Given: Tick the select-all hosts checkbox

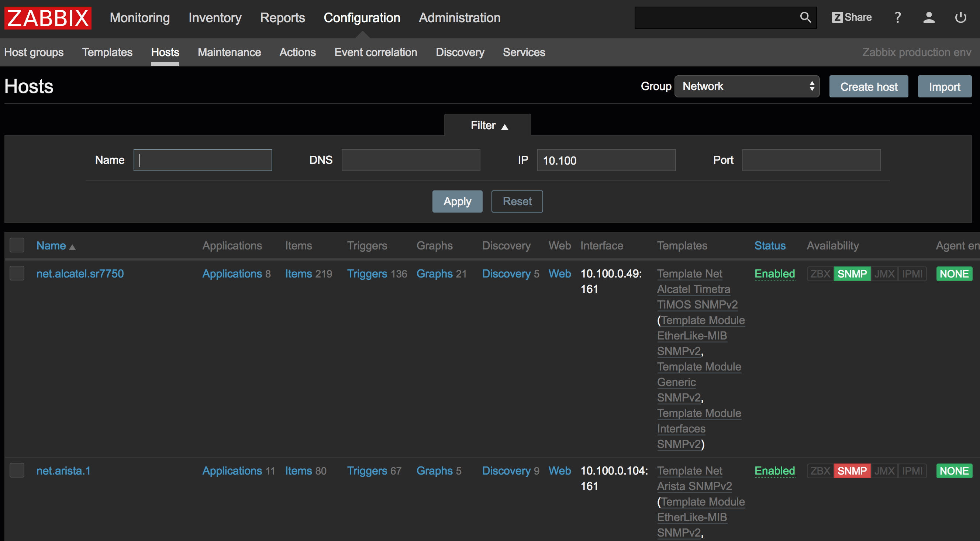Looking at the screenshot, I should click(17, 245).
